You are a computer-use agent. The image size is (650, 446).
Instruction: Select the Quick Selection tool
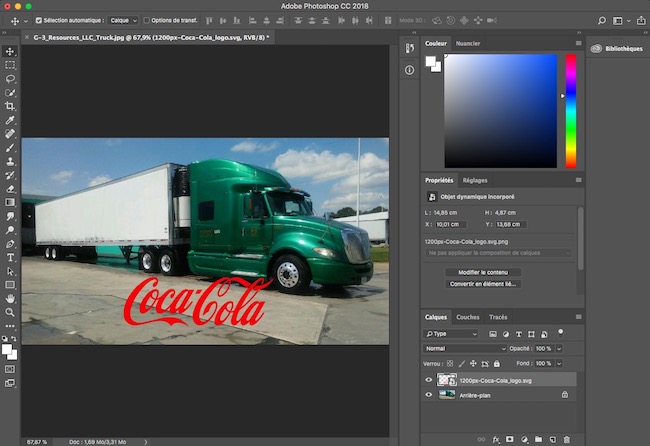pos(10,92)
